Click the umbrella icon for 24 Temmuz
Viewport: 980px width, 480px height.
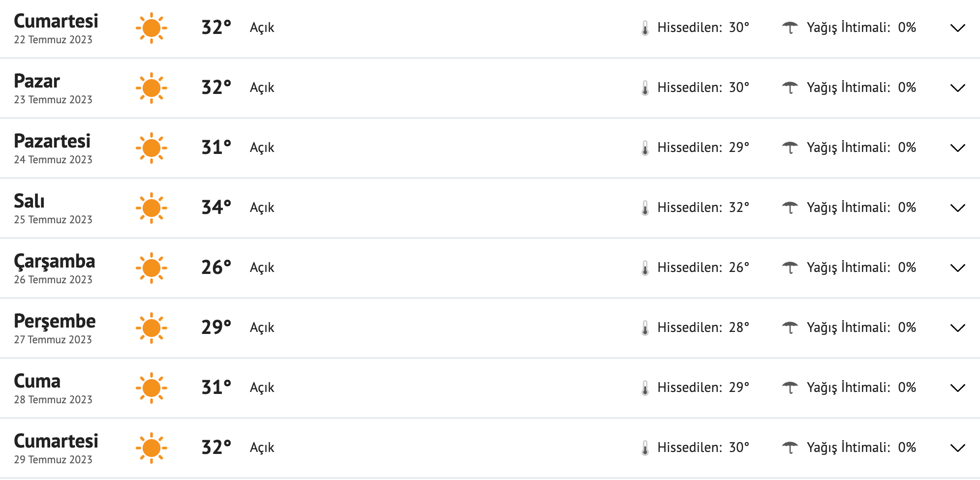[x=790, y=148]
